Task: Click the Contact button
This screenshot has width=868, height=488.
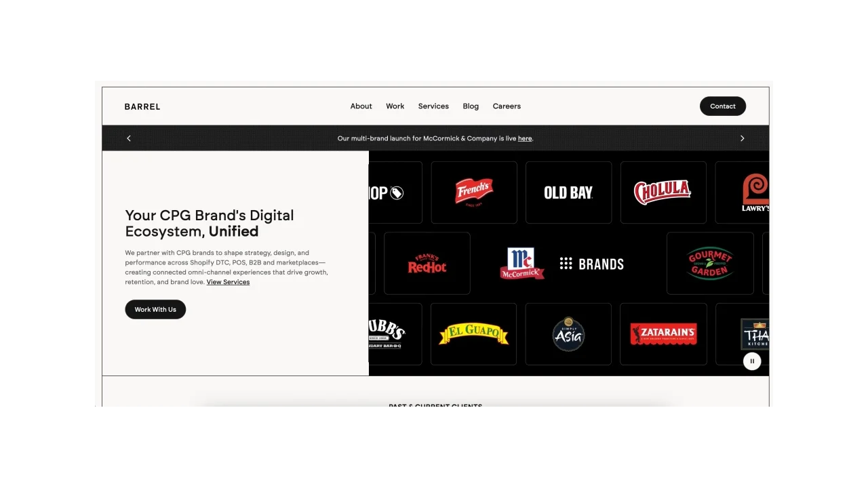Action: tap(722, 106)
